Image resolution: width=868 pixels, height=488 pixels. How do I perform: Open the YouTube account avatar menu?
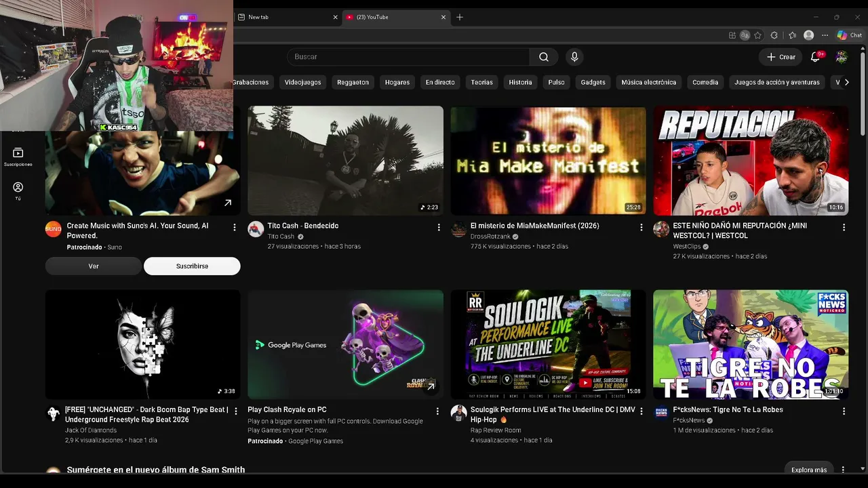tap(842, 57)
